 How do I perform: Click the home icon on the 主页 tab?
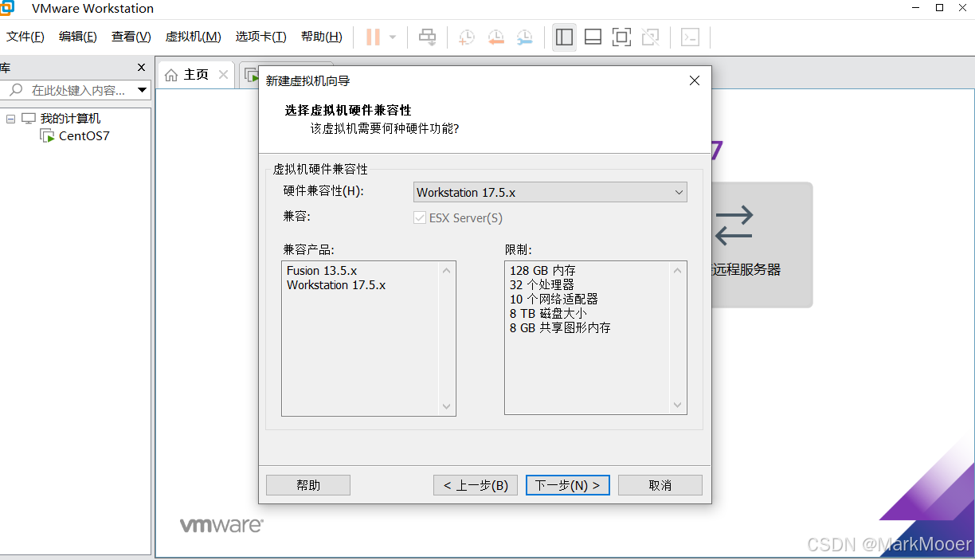click(x=171, y=75)
